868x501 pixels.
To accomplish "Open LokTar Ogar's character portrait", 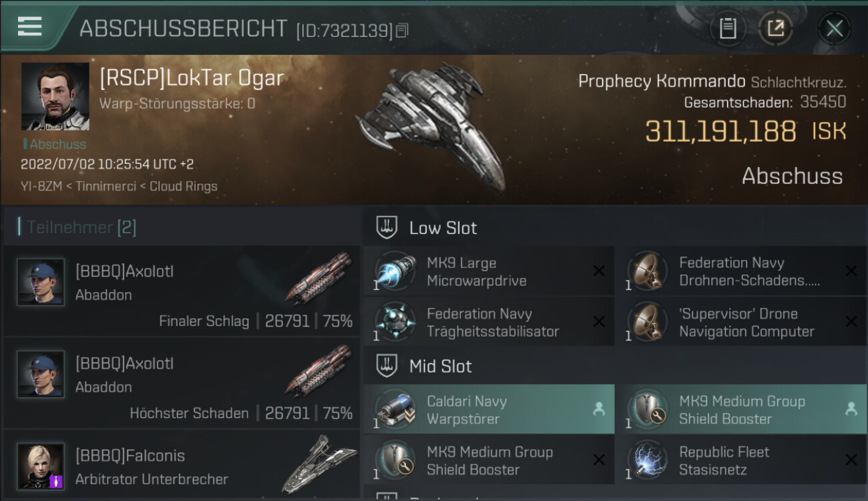I will [x=55, y=96].
